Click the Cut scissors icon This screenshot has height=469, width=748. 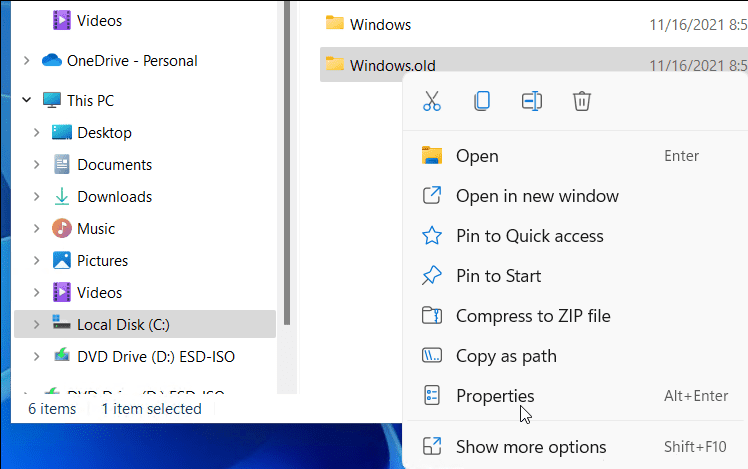click(x=432, y=101)
